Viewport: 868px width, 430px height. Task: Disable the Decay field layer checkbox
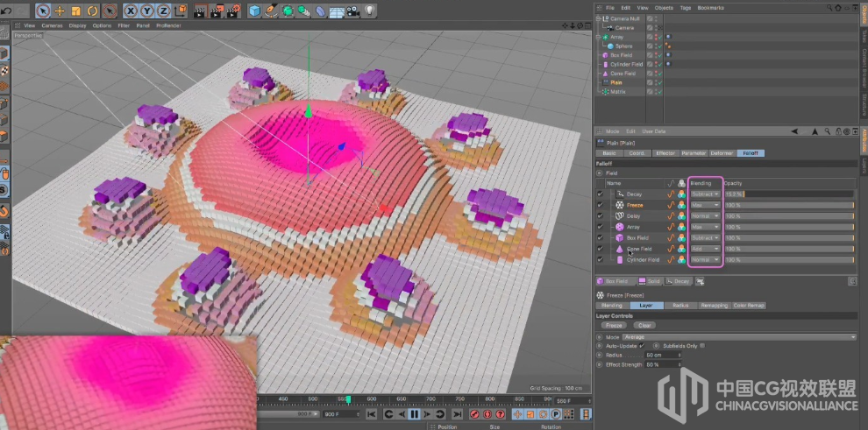[x=600, y=194]
